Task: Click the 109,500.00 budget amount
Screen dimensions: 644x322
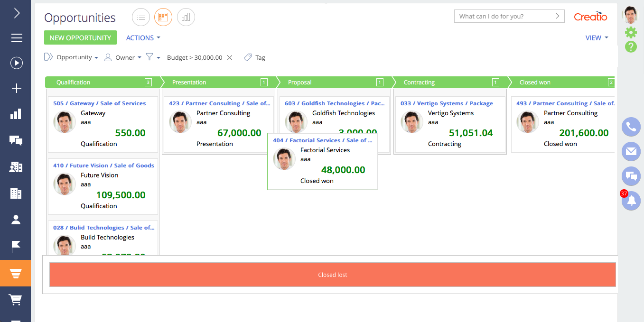Action: (121, 195)
